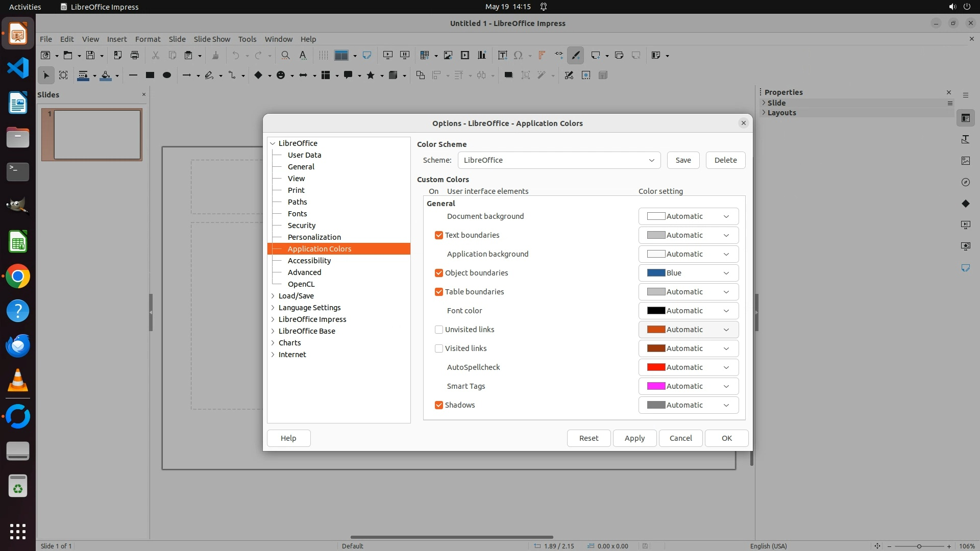Open the sidebar Navigator panel icon

965,182
